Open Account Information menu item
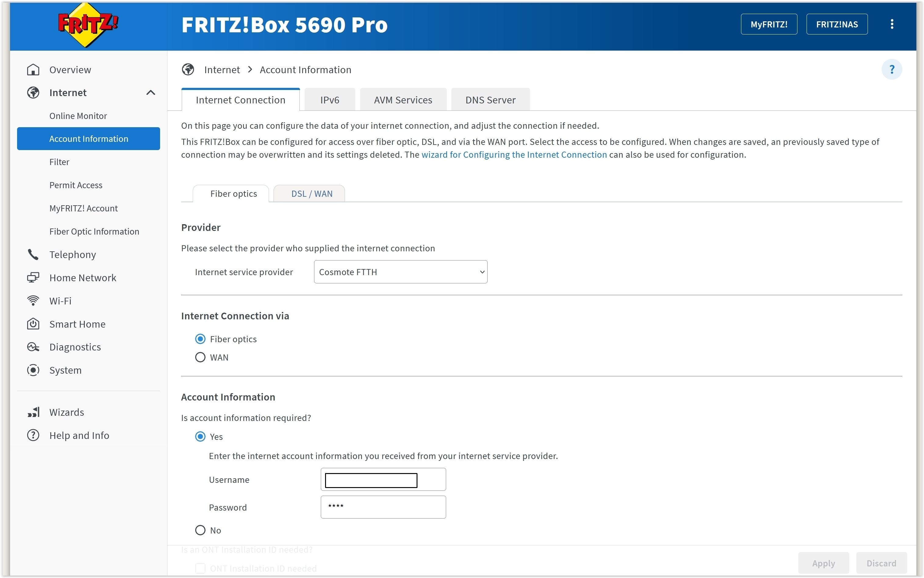The image size is (924, 578). pyautogui.click(x=88, y=139)
